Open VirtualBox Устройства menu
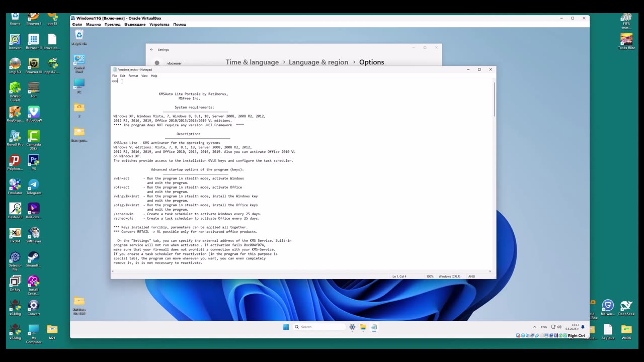This screenshot has width=644, height=362. (159, 24)
